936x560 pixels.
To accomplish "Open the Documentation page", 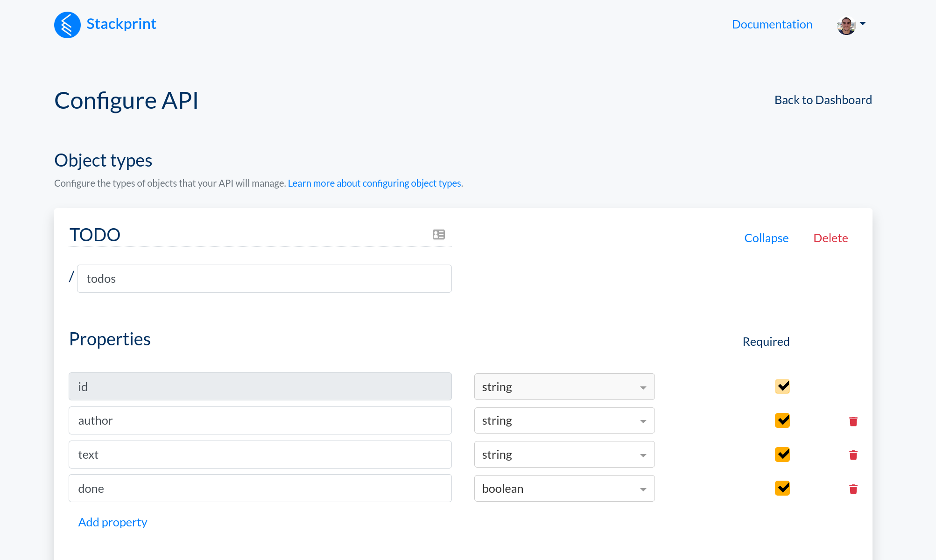I will click(x=772, y=24).
